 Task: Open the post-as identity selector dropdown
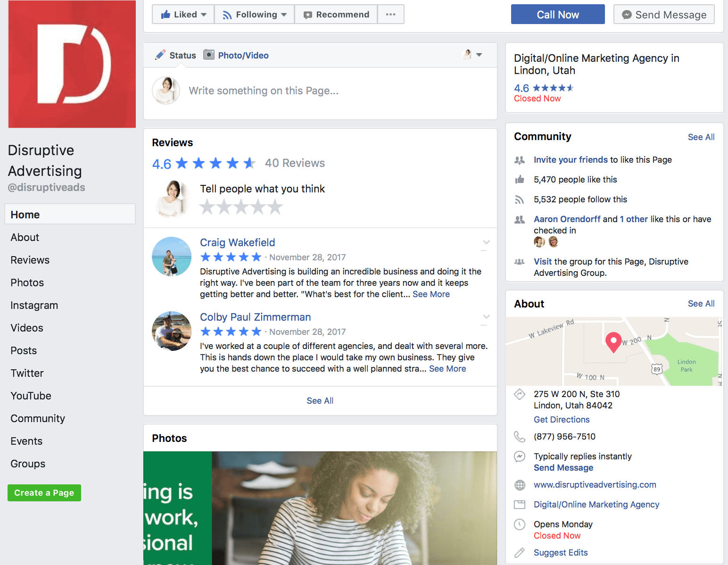472,55
